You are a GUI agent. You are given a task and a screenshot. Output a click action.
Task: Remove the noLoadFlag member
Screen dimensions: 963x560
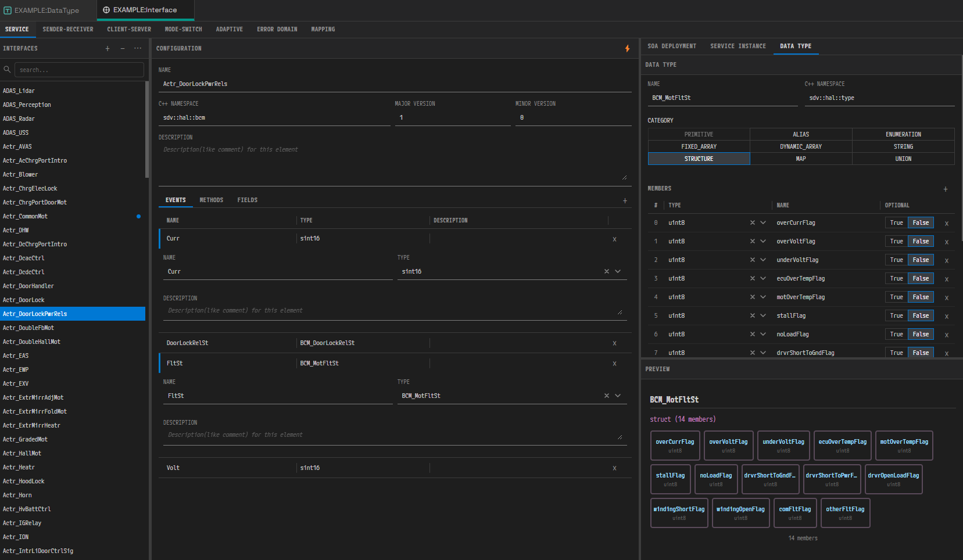coord(947,335)
